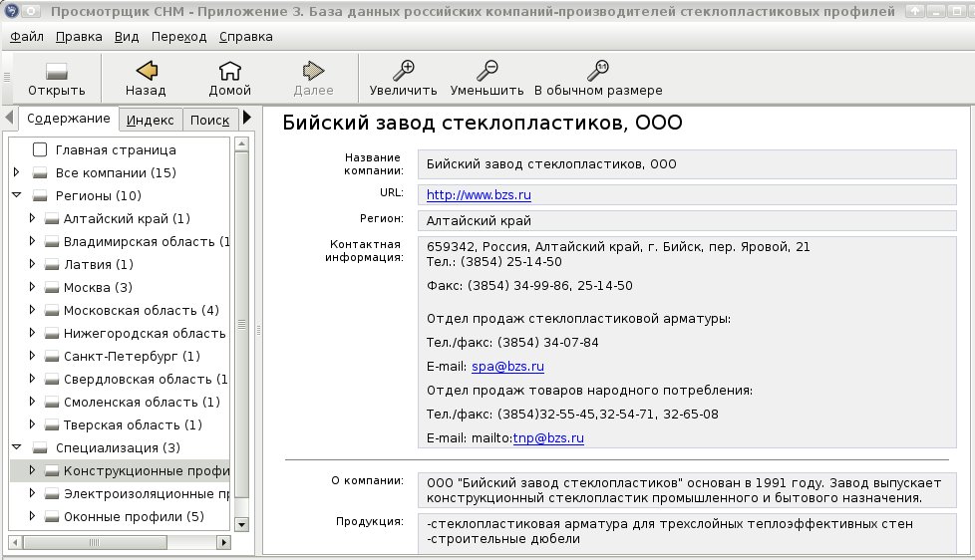Image resolution: width=975 pixels, height=560 pixels.
Task: Click tree vertical scrollbar thumb
Action: pos(242,325)
